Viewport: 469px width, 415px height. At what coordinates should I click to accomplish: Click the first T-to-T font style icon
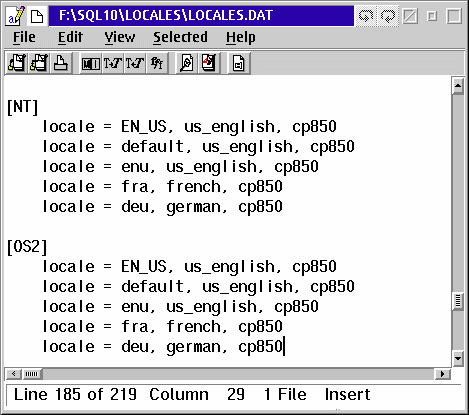[113, 63]
